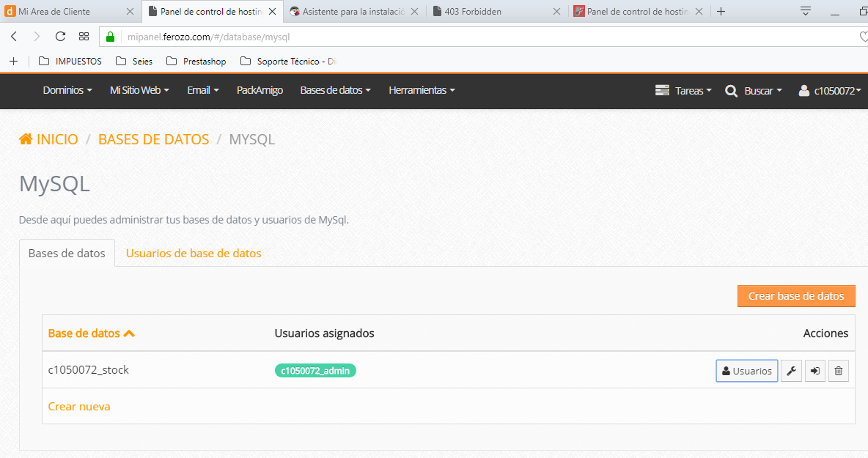This screenshot has height=458, width=868.
Task: Click the Usuarios asignados column header
Action: [x=324, y=333]
